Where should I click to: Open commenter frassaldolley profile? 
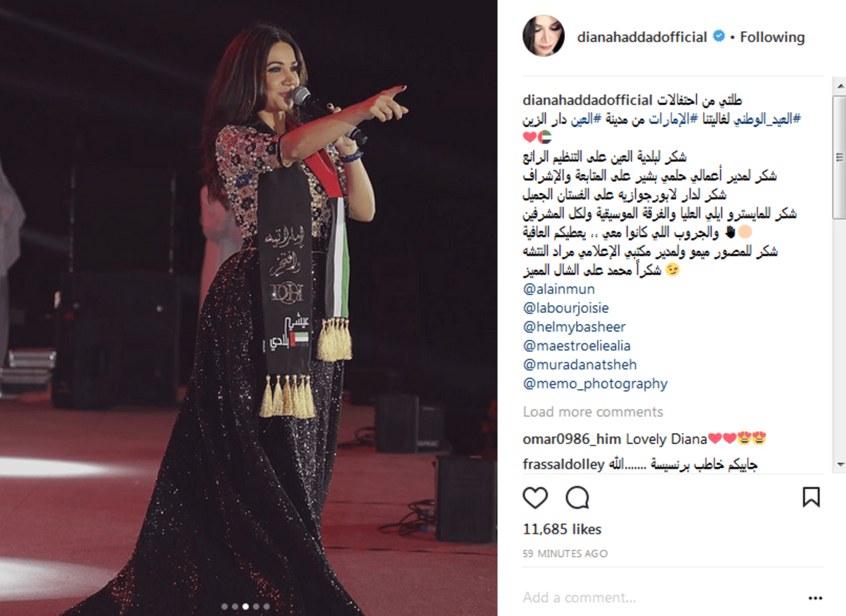[563, 464]
